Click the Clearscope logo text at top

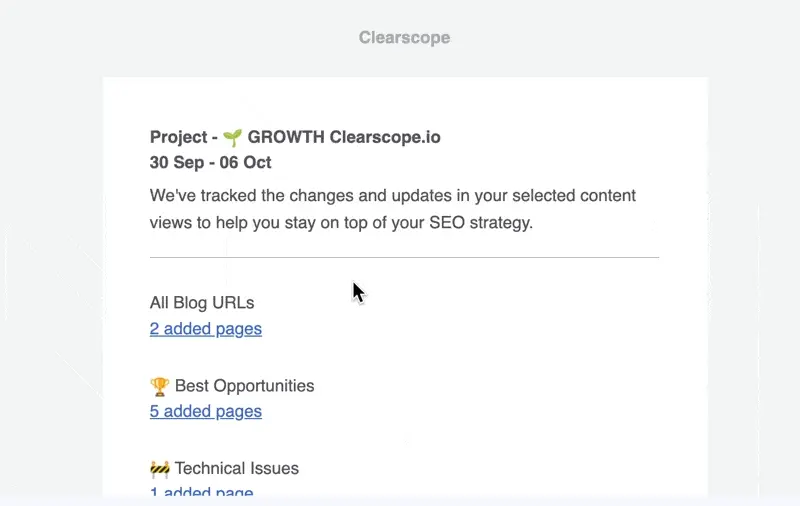coord(404,37)
